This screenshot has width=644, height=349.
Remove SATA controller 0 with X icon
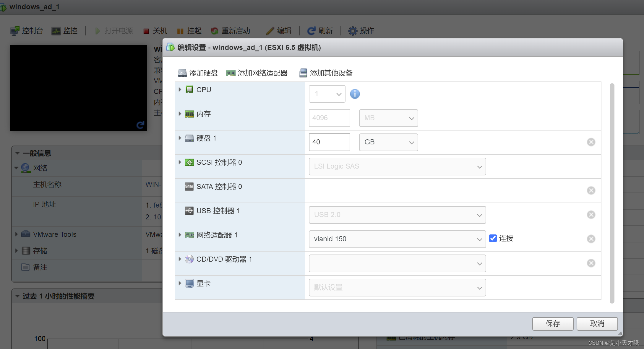click(x=591, y=190)
